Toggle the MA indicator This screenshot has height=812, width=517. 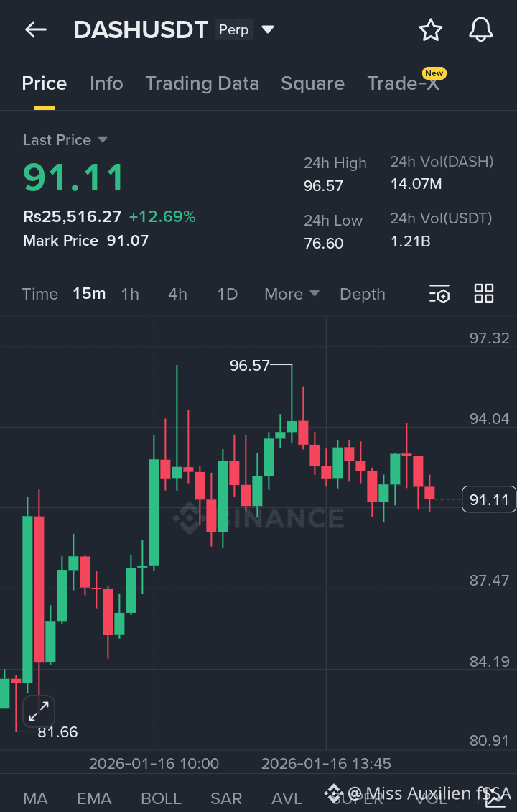coord(36,798)
